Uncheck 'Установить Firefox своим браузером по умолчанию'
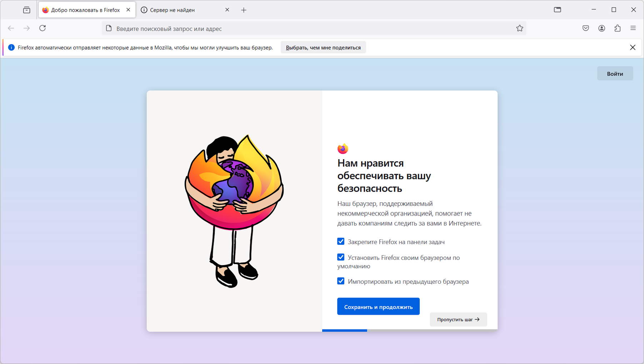 click(x=341, y=257)
